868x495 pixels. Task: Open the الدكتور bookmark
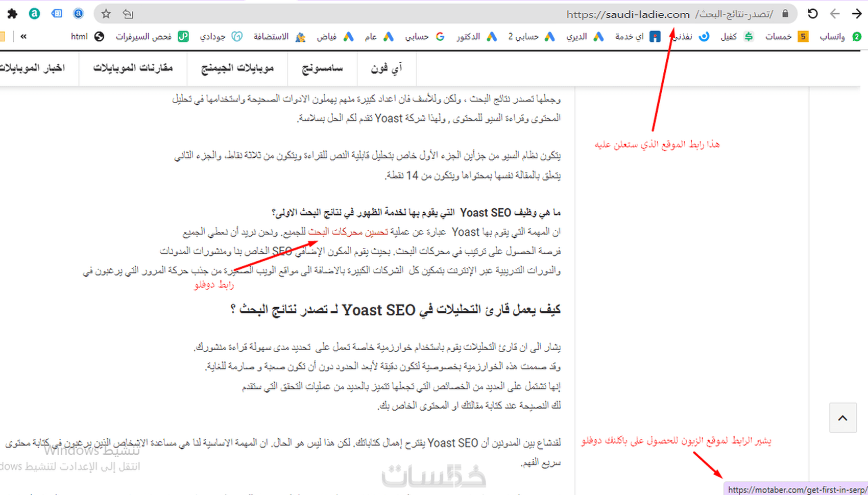coord(477,37)
